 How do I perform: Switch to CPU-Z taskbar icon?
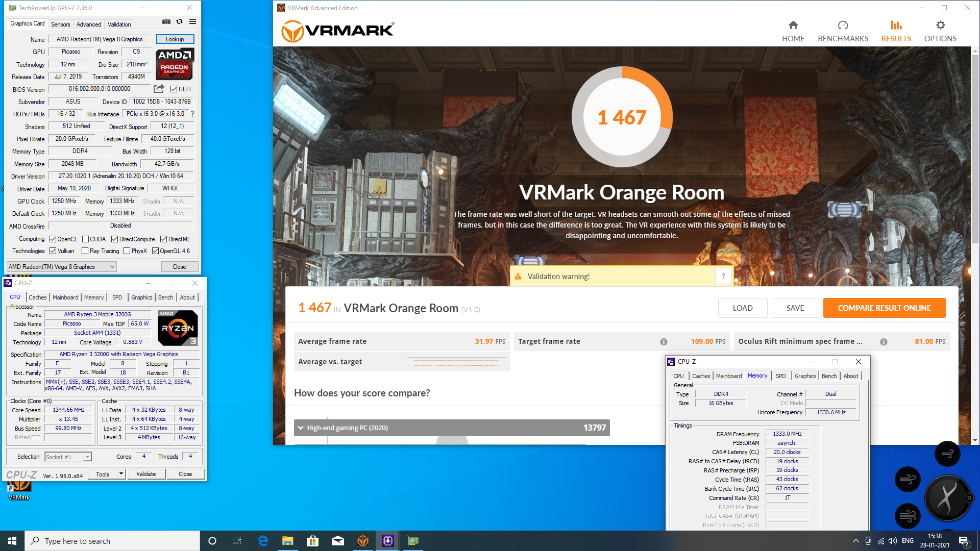coord(388,541)
